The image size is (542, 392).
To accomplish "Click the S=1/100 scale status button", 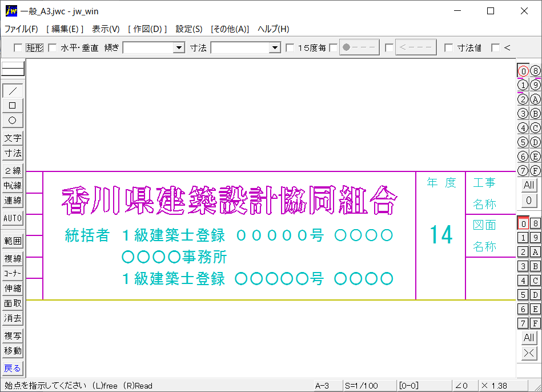I will (370, 385).
